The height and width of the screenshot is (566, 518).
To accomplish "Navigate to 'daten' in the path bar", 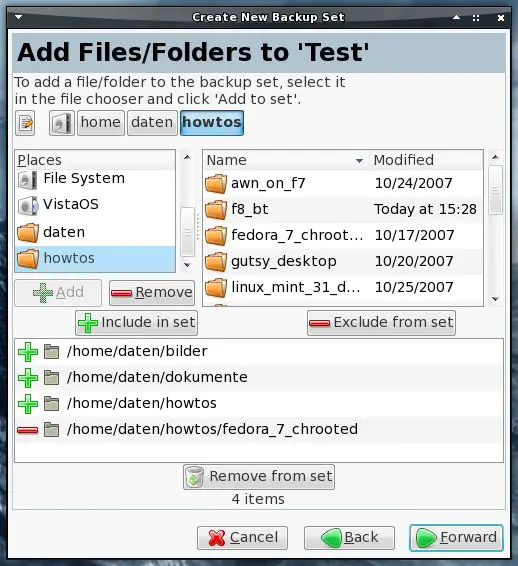I will (x=152, y=123).
